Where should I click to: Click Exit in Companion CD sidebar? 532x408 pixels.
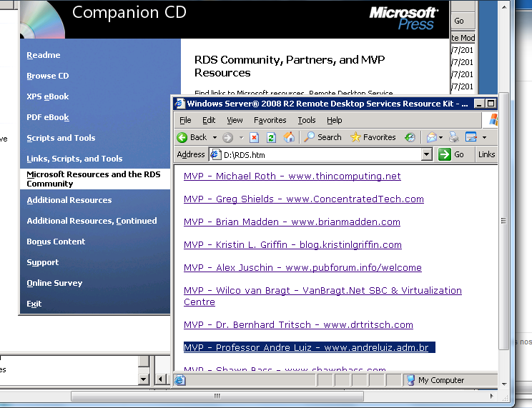tap(34, 304)
